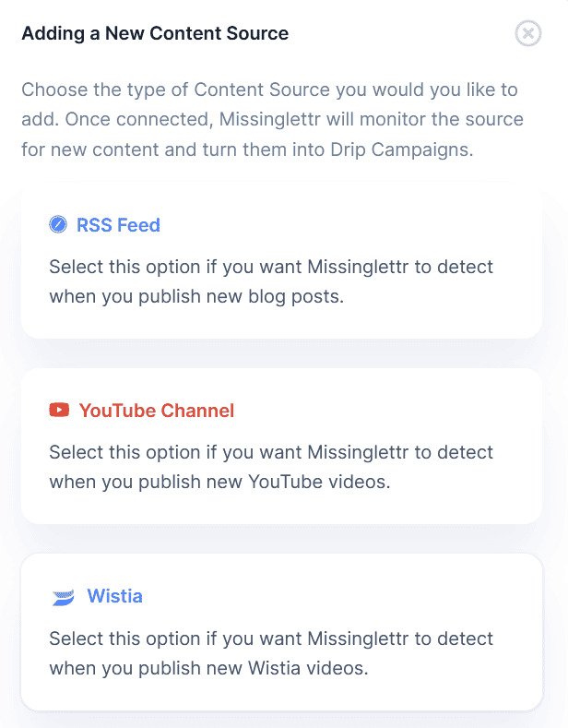The width and height of the screenshot is (568, 728).
Task: Click the new YouTube videos description text
Action: (269, 467)
